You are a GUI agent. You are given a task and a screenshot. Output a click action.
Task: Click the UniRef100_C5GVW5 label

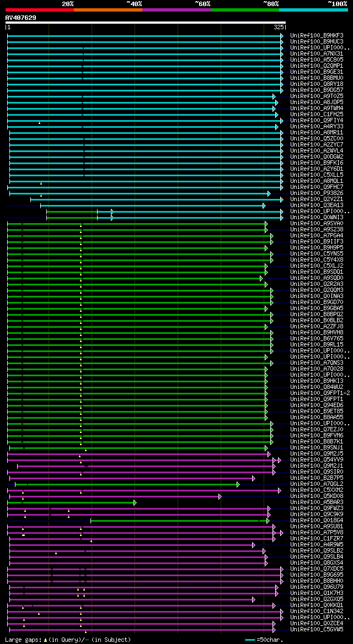[x=317, y=629]
